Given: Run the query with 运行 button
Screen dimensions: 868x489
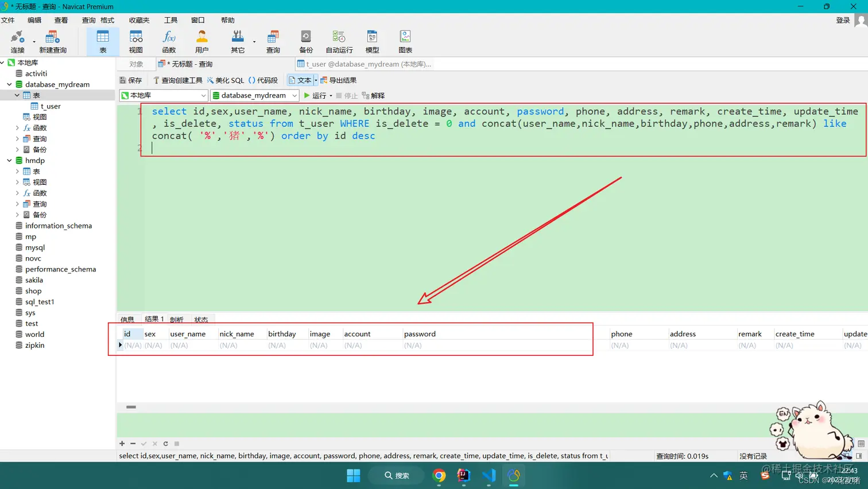Looking at the screenshot, I should (x=315, y=96).
